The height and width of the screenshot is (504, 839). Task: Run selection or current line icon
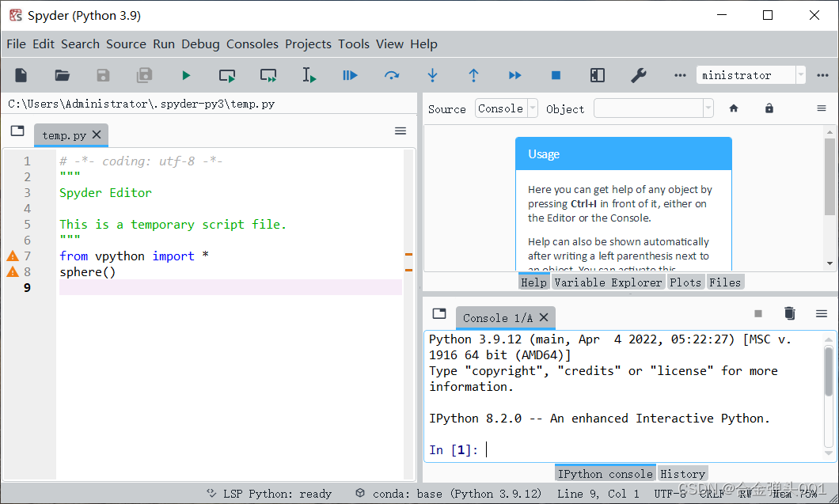tap(309, 75)
